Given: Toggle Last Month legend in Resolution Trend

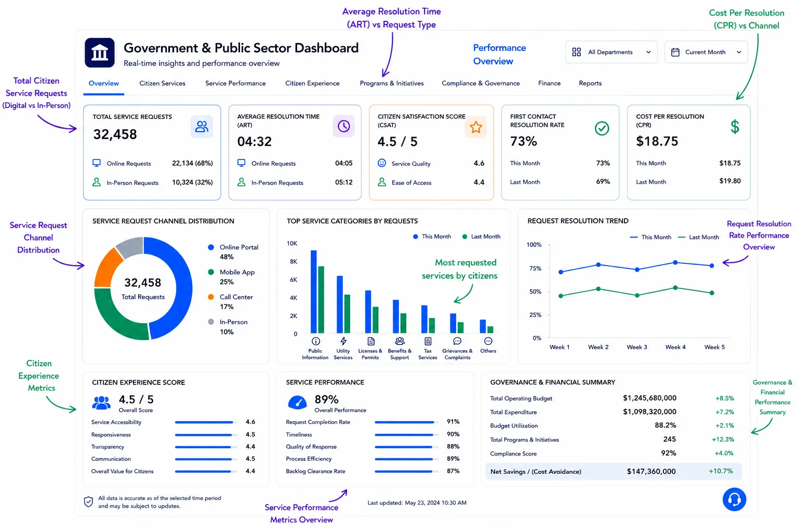Looking at the screenshot, I should pos(698,237).
